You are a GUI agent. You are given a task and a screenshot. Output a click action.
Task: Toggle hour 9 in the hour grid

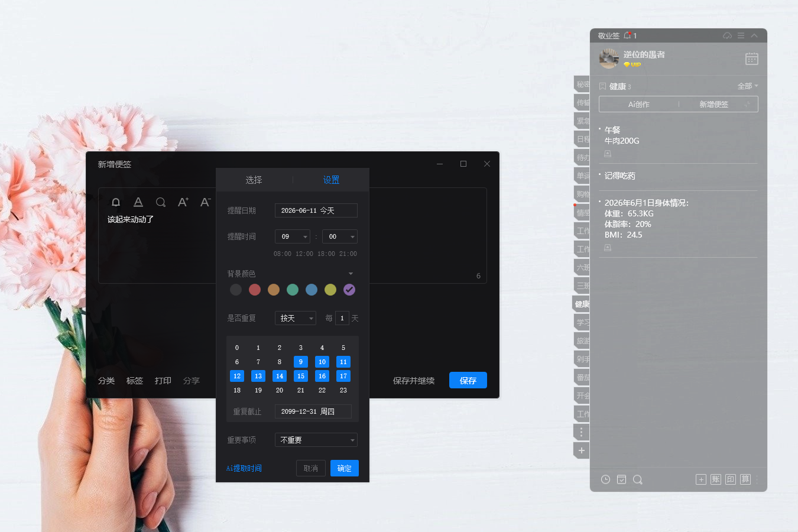[301, 362]
